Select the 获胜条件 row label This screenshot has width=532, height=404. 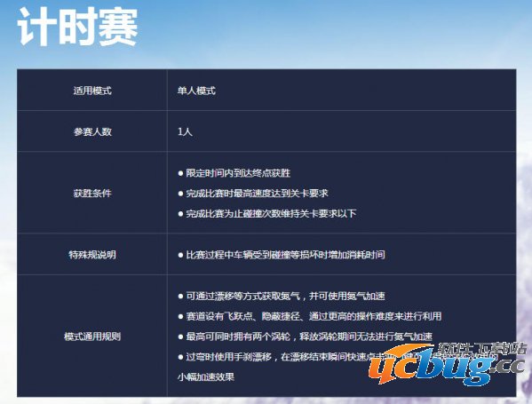click(x=92, y=193)
